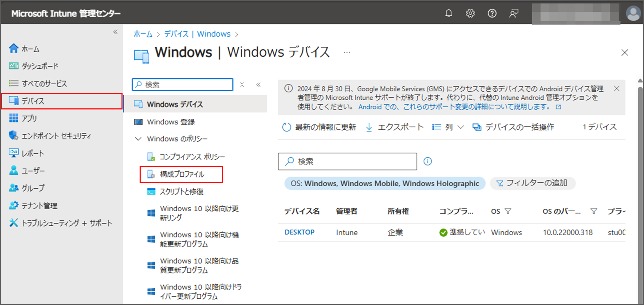The height and width of the screenshot is (305, 644).
Task: Open the DESKTOP device link
Action: click(299, 232)
